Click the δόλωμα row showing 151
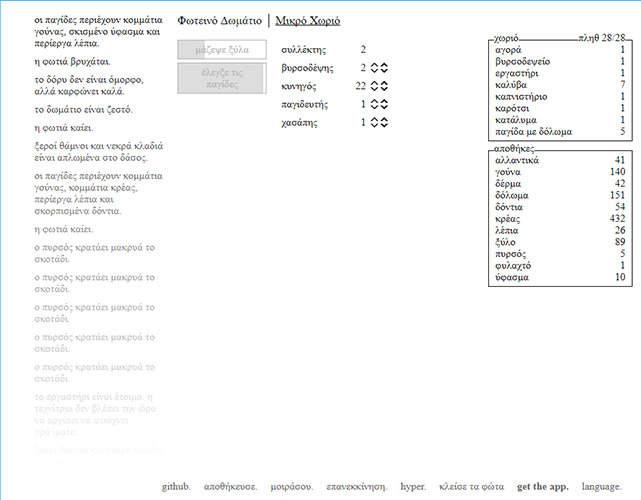The image size is (641, 500). click(x=560, y=195)
